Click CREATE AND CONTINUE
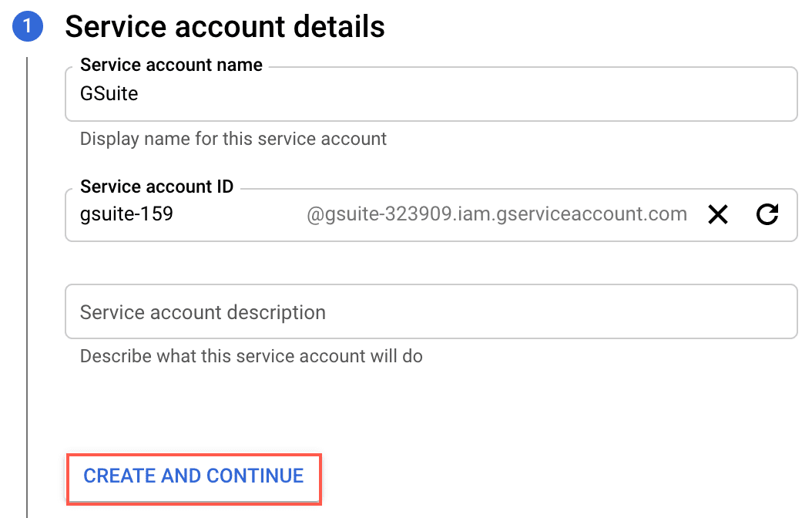Image resolution: width=812 pixels, height=518 pixels. point(193,476)
